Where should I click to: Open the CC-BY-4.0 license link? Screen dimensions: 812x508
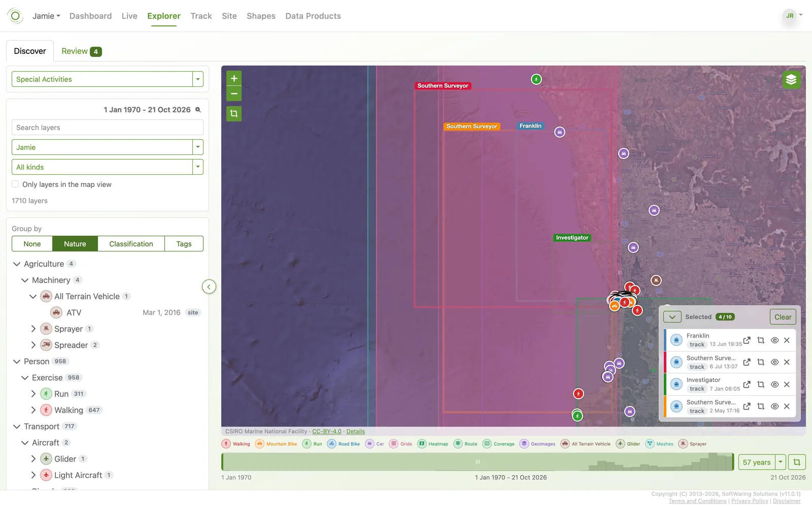point(327,432)
